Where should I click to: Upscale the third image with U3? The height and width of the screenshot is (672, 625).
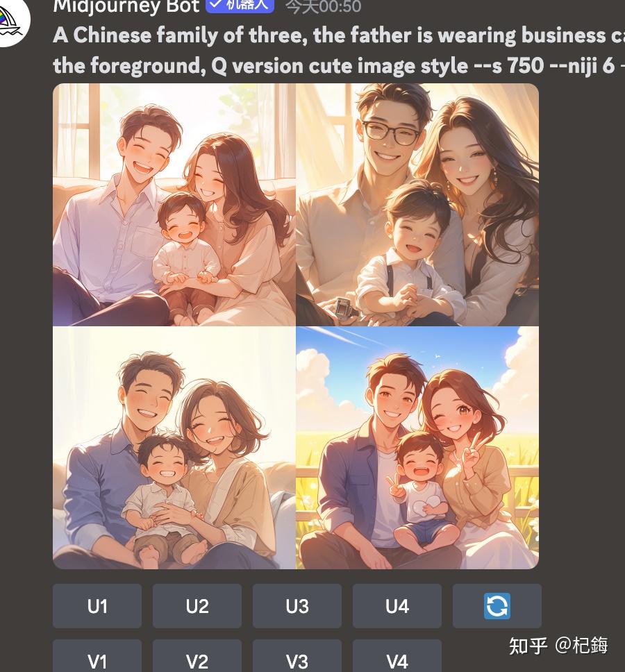pos(297,605)
